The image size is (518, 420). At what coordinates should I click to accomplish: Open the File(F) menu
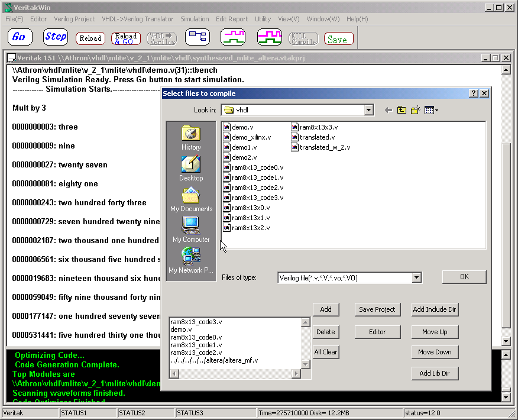(x=14, y=19)
